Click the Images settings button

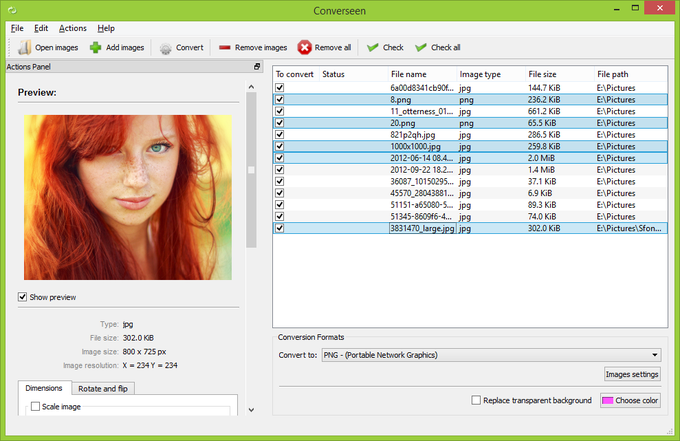[632, 374]
